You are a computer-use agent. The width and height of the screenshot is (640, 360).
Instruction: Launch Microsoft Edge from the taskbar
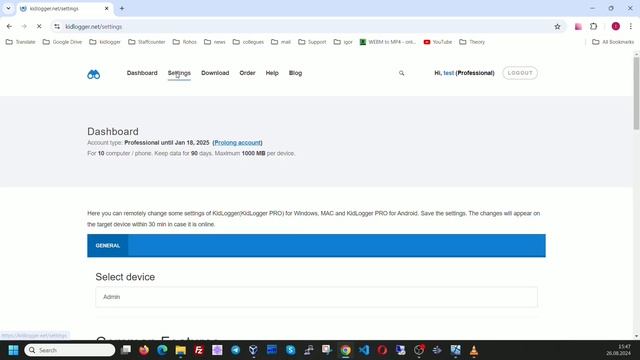pos(162,350)
